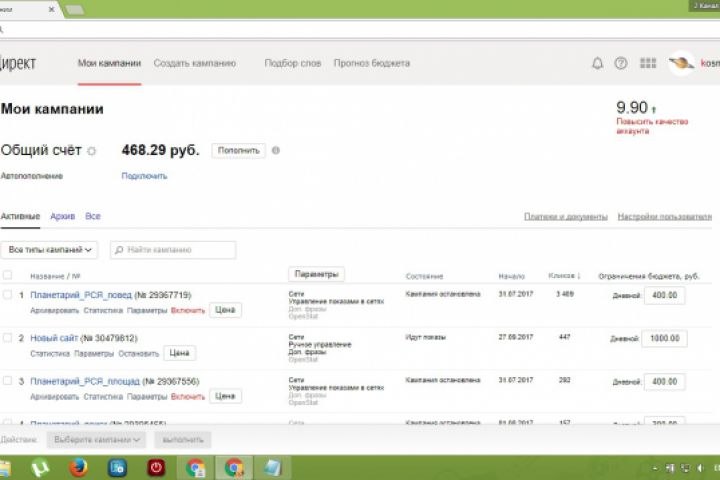Click the info icon beside Пополнить button
Image resolution: width=720 pixels, height=480 pixels.
276,150
